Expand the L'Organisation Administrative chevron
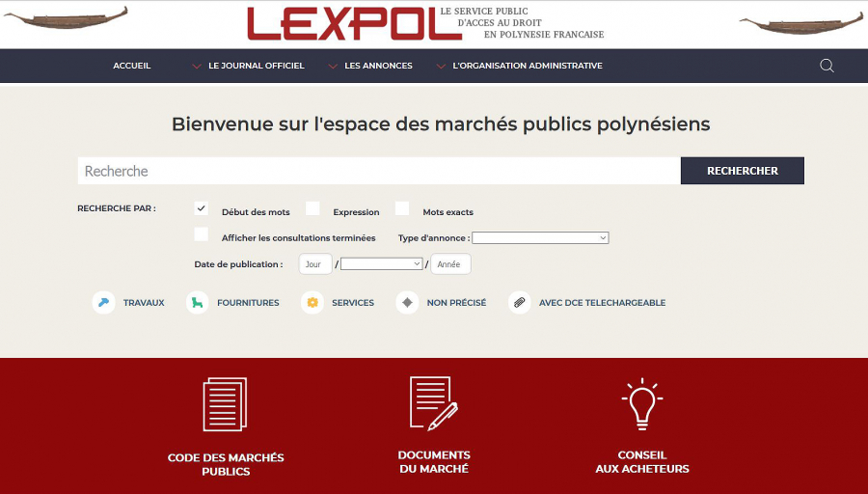 [x=441, y=67]
